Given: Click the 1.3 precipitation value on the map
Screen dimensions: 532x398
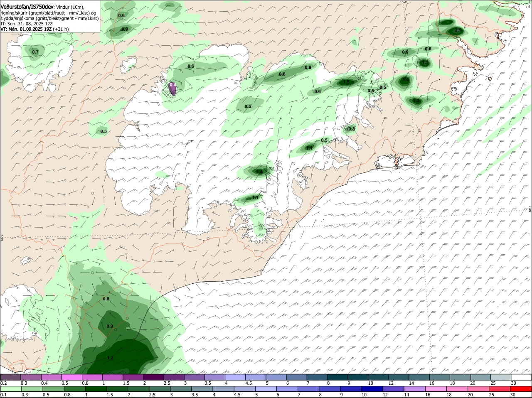Looking at the screenshot, I should click(x=416, y=101).
